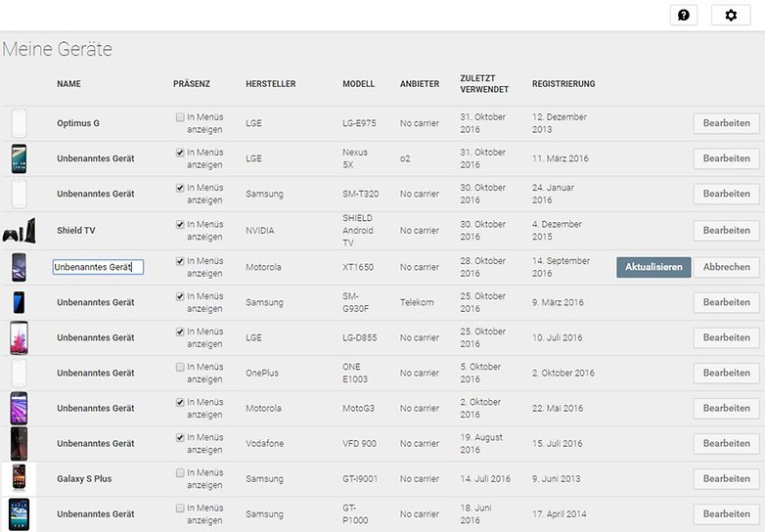Click the OnePlus manufacturer cell
Viewport: 765px width, 532px height.
(x=262, y=373)
